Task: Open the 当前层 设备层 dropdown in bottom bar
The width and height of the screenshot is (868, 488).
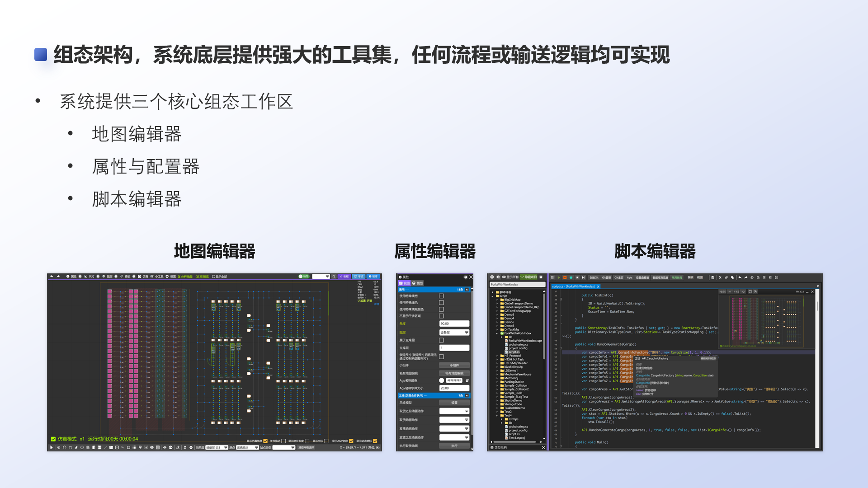Action: [217, 447]
